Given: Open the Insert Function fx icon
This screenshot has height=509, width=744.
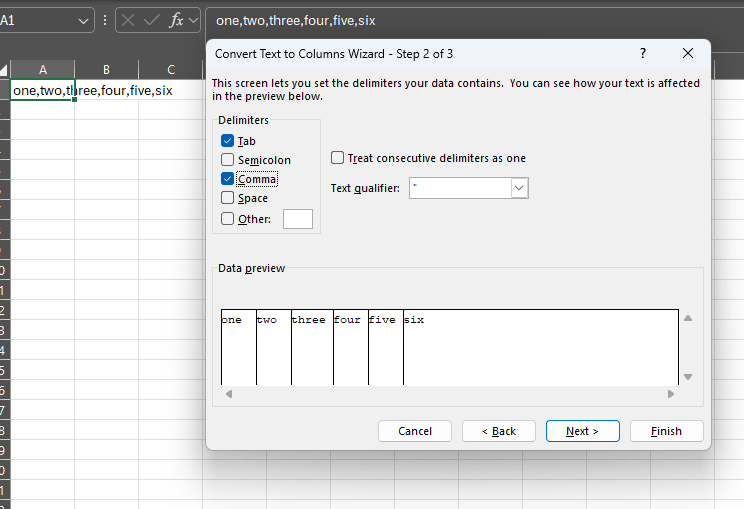Looking at the screenshot, I should point(177,20).
